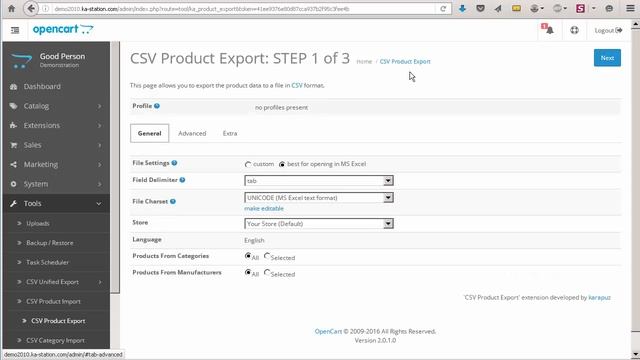This screenshot has width=640, height=360.
Task: Expand the System sidebar menu
Action: [x=56, y=184]
